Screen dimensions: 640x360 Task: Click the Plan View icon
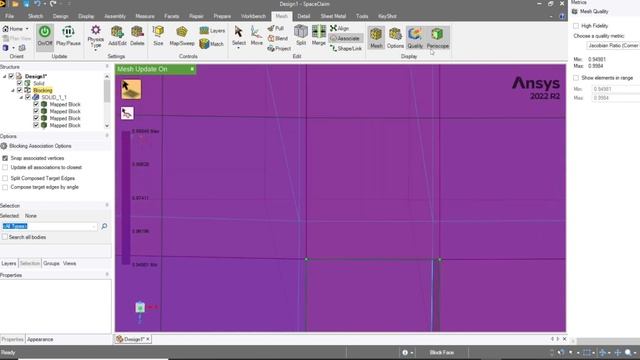click(17, 38)
